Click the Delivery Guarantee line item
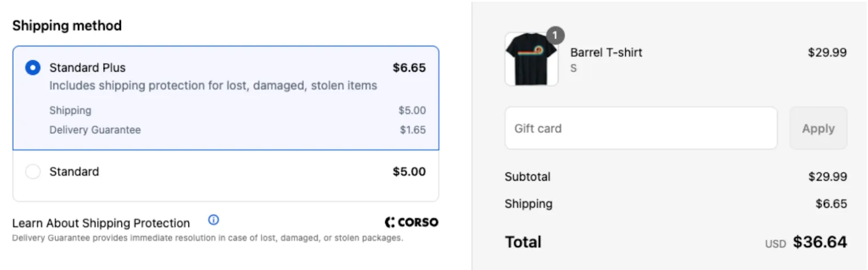Screen dimensions: 868x270 (95, 130)
